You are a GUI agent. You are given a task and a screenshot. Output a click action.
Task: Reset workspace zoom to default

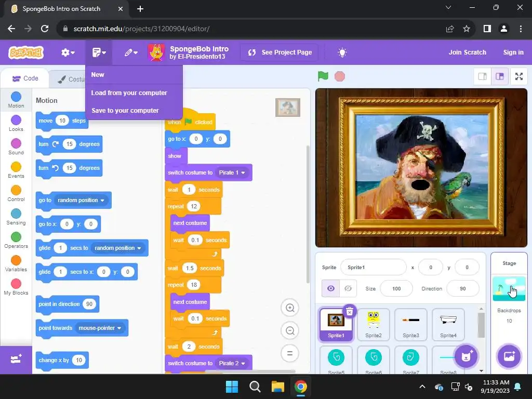coord(290,353)
